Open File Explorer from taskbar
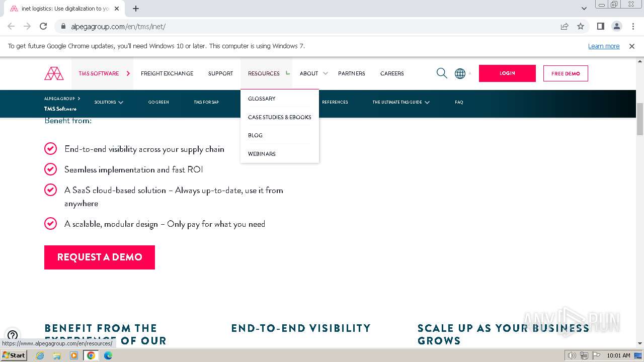This screenshot has height=362, width=644. pos(57,355)
